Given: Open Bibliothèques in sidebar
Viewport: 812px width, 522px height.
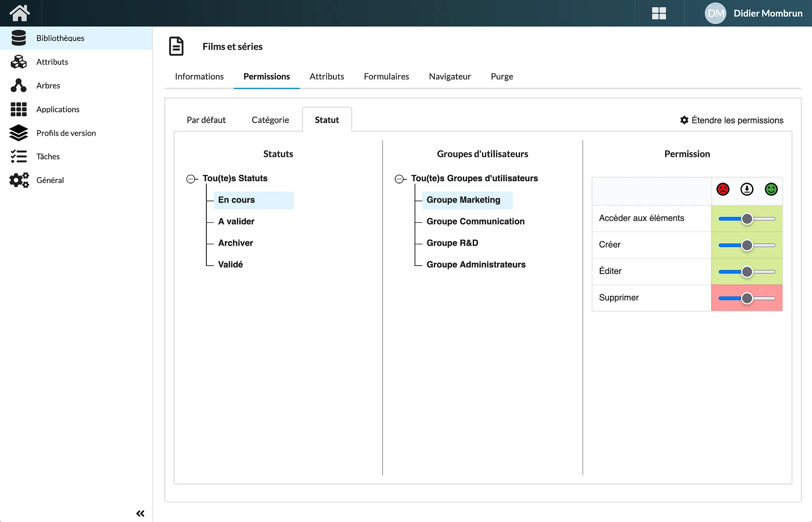Looking at the screenshot, I should pyautogui.click(x=76, y=38).
